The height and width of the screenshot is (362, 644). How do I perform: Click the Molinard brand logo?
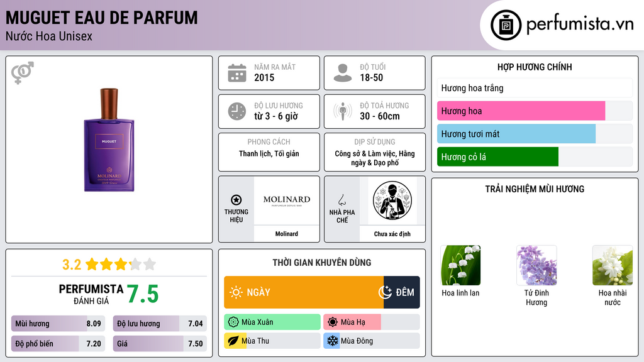tap(287, 200)
